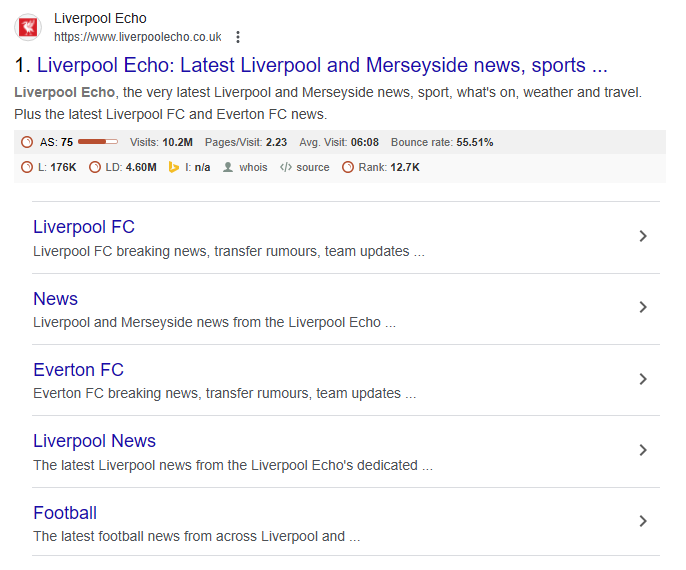Screen dimensions: 686x570
Task: Click the 'Liverpool FC breaking news' description
Action: tap(229, 252)
